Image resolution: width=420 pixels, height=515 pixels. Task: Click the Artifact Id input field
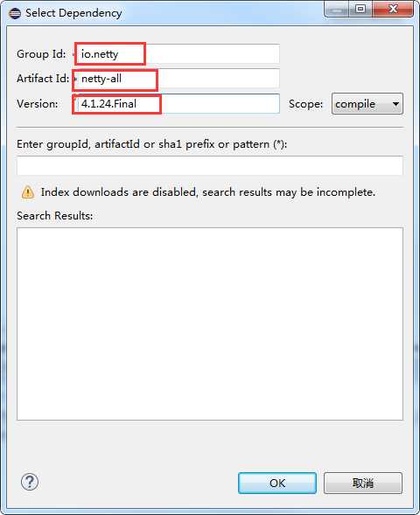click(178, 79)
